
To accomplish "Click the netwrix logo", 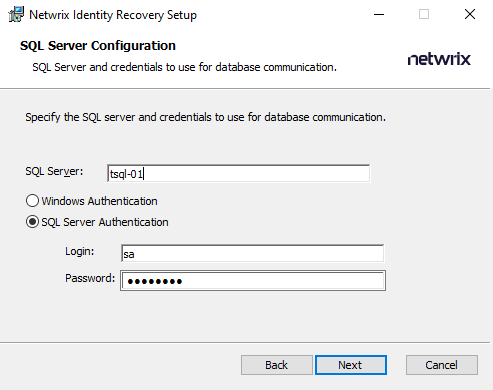I will click(x=439, y=59).
